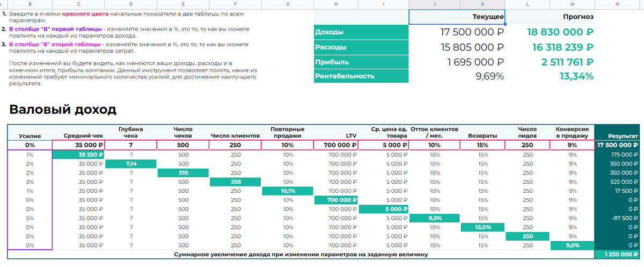
Task: Select highlighted cell 15,0%
Action: (482, 227)
